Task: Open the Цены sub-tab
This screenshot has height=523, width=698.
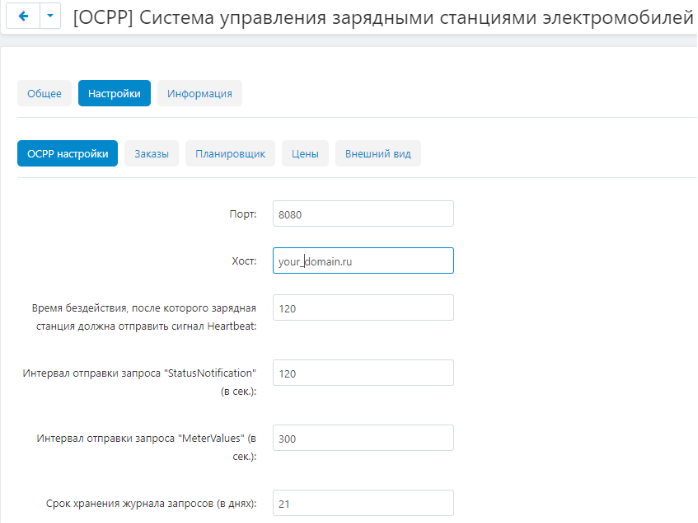Action: [305, 154]
